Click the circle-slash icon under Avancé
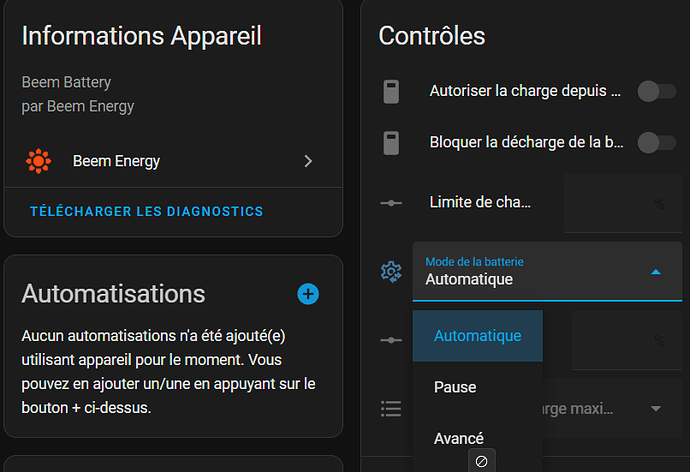The height and width of the screenshot is (472, 690). point(481,461)
